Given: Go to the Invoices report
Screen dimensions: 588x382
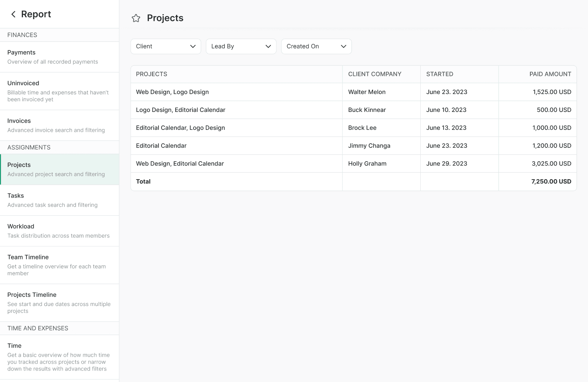Looking at the screenshot, I should click(x=60, y=125).
